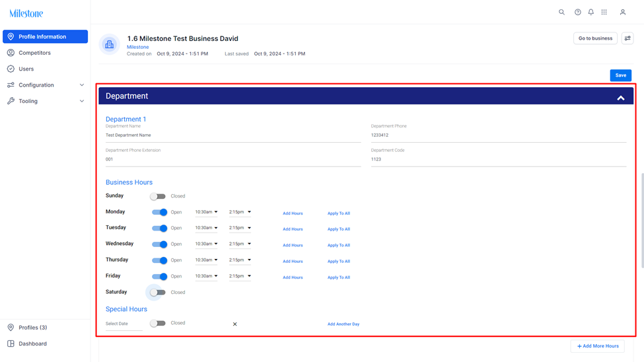Click the business building avatar icon

(109, 44)
